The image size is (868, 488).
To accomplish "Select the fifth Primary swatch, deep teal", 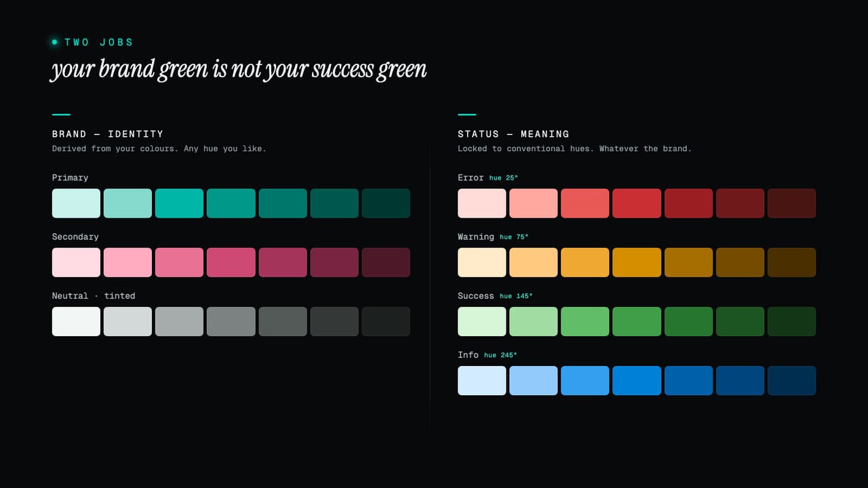I will pyautogui.click(x=283, y=203).
